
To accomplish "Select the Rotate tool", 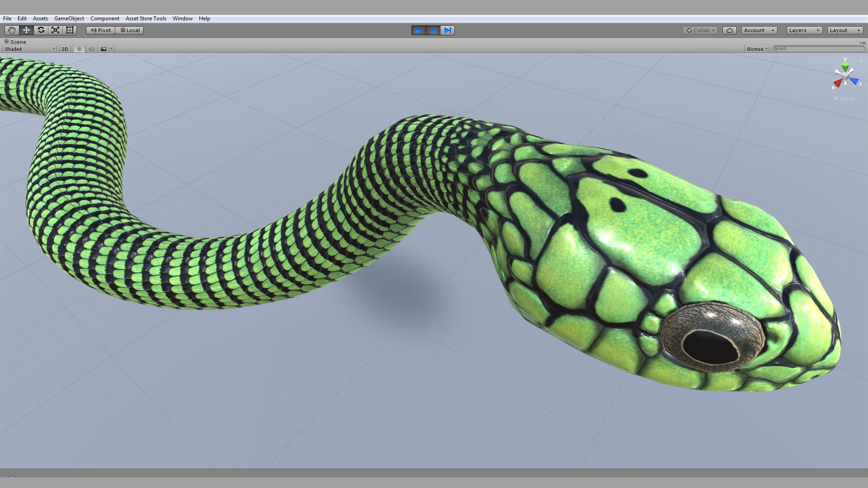I will coord(41,30).
